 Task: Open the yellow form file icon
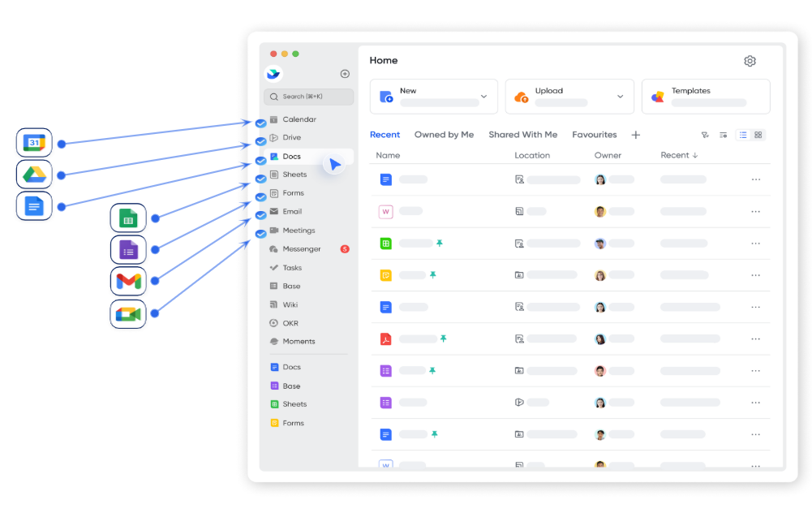coord(386,275)
